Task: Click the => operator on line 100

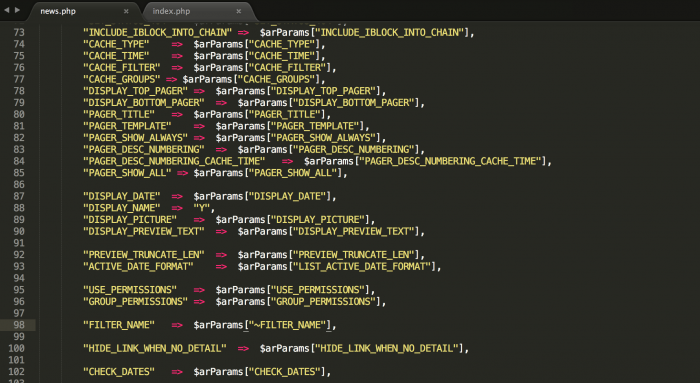Action: click(243, 348)
